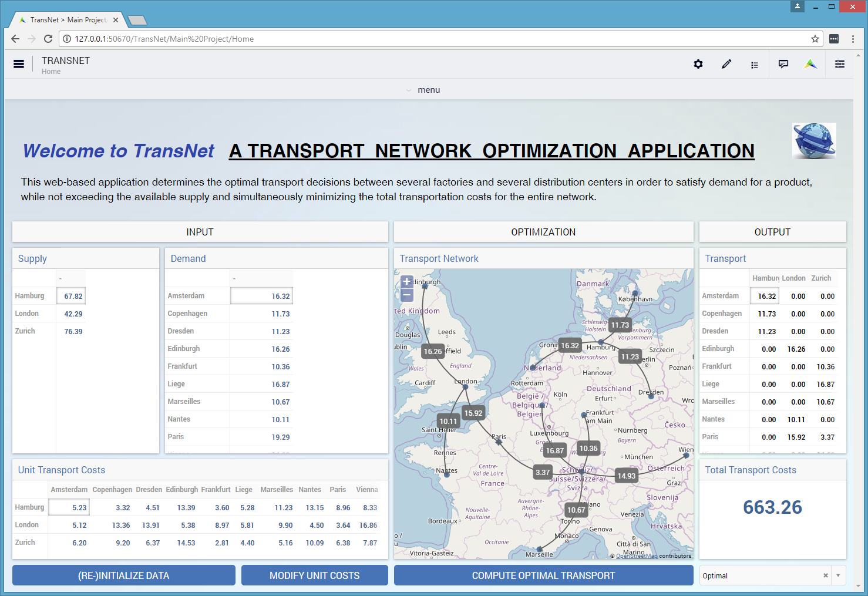Click the globe logo image
868x596 pixels.
814,141
